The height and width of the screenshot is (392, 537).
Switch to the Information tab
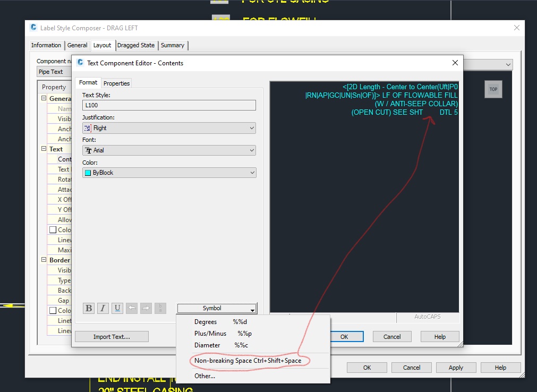pyautogui.click(x=46, y=45)
